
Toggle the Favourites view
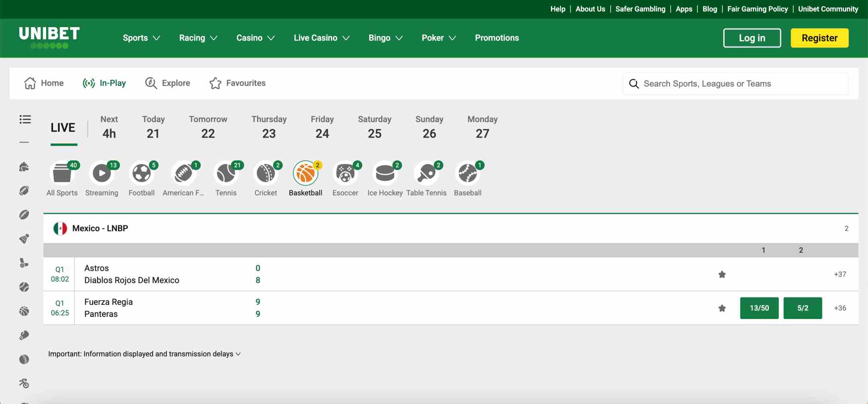tap(237, 83)
